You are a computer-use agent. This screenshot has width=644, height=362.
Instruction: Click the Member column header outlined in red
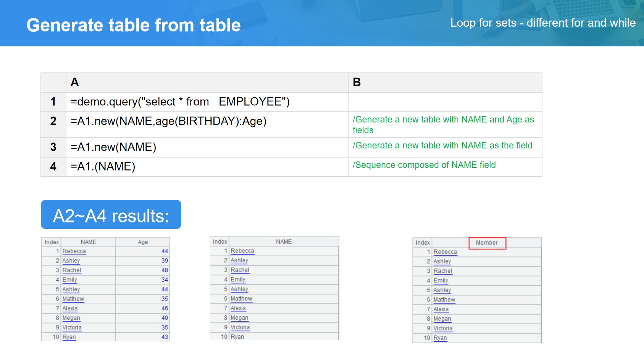coord(487,243)
